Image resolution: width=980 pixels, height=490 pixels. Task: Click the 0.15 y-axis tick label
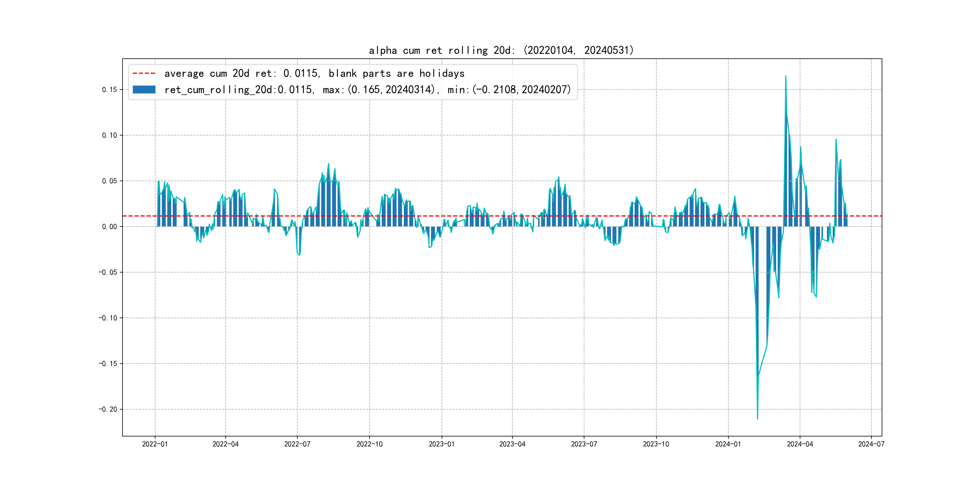click(109, 90)
